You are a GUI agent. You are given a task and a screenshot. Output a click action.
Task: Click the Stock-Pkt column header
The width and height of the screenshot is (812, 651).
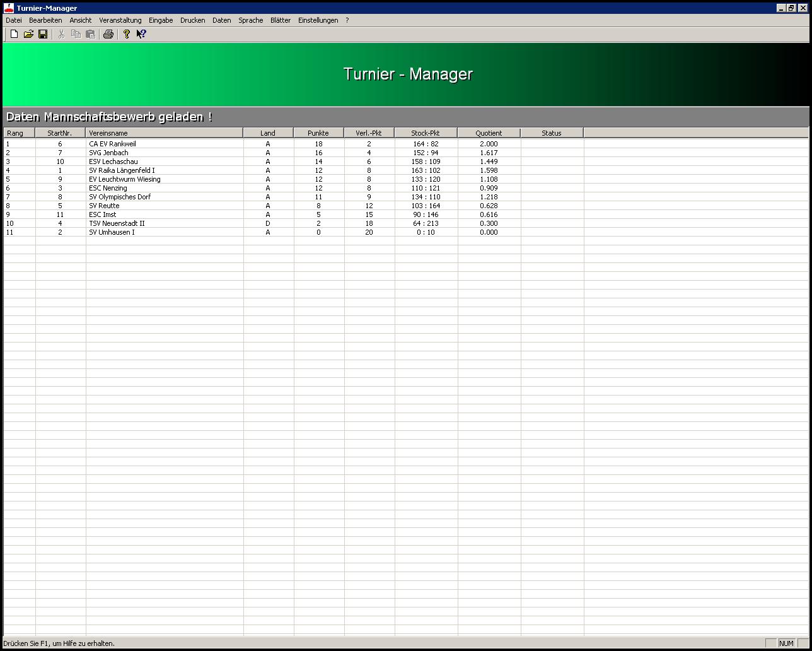426,133
